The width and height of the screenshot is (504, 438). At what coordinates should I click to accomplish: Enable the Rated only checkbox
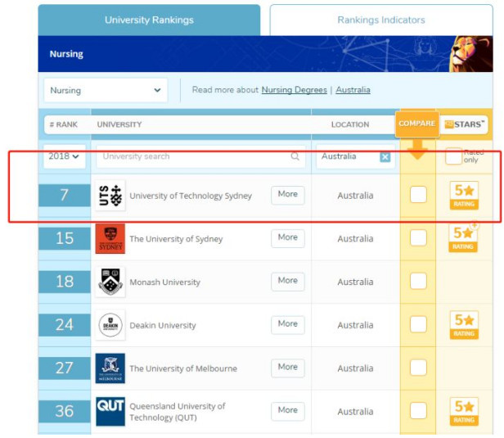point(453,156)
